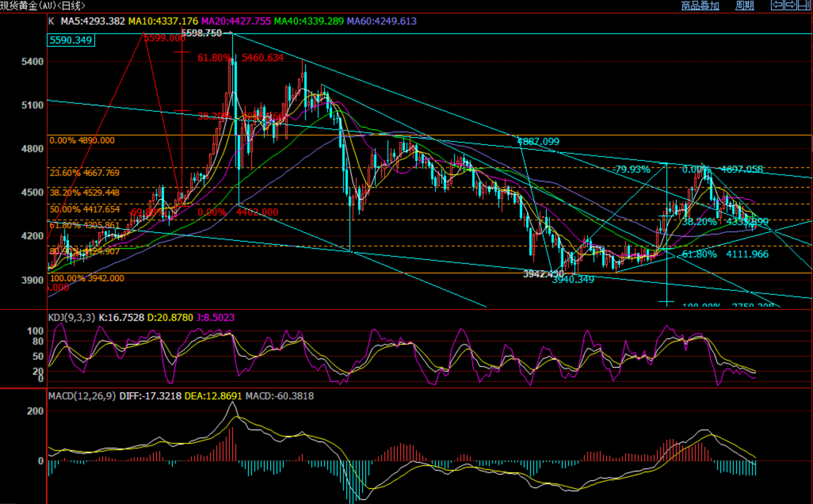Click the MA20:4427.755 indicator label
Image resolution: width=813 pixels, height=504 pixels.
coord(236,21)
